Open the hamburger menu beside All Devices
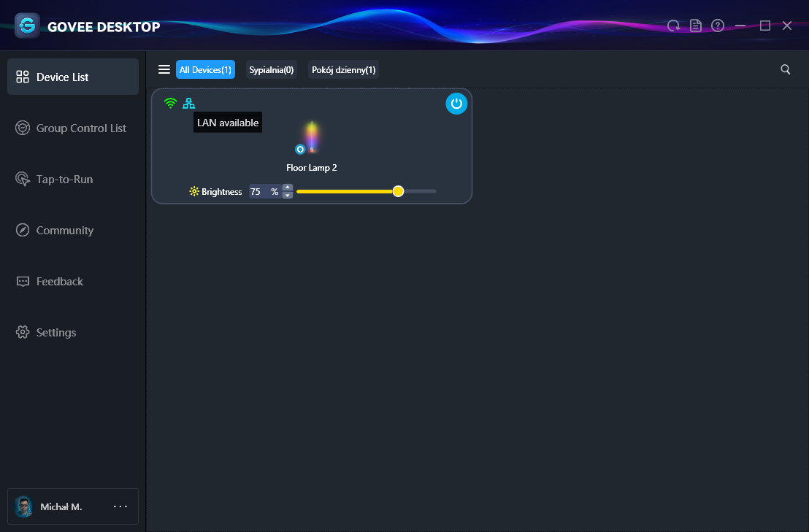Viewport: 809px width, 532px height. coord(164,69)
